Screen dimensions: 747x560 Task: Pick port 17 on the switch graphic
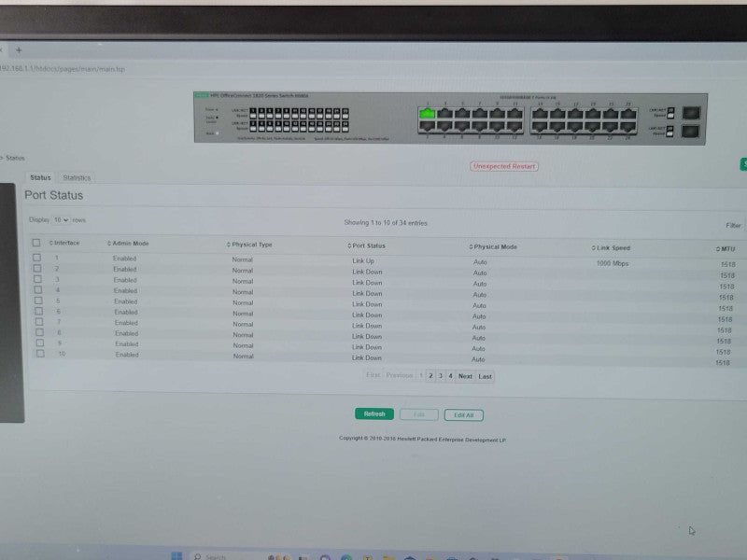pyautogui.click(x=575, y=114)
